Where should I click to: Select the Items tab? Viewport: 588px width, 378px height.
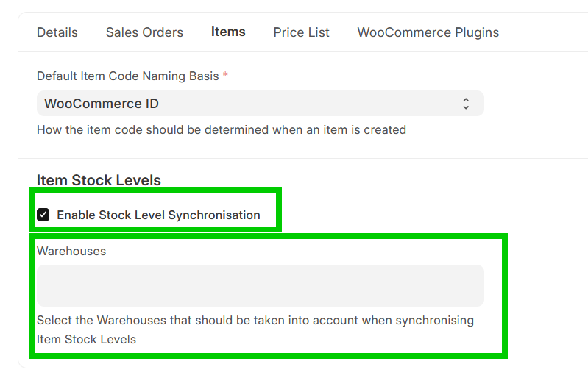pyautogui.click(x=228, y=32)
